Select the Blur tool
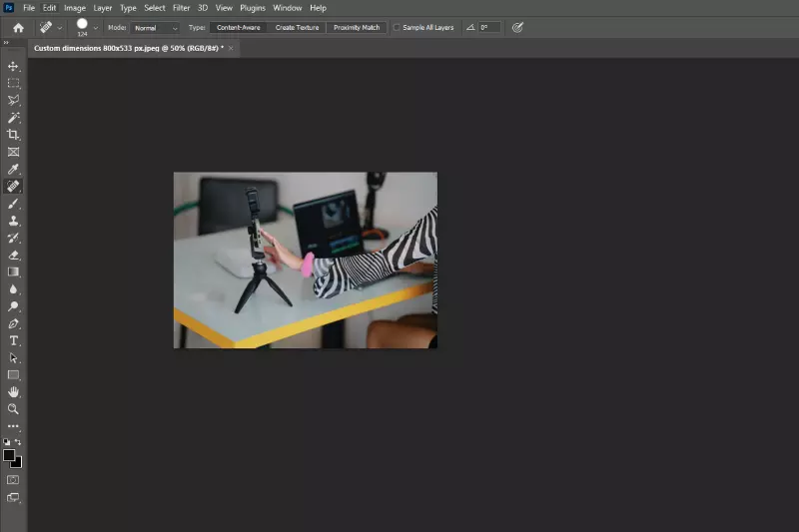799x532 pixels. [13, 289]
